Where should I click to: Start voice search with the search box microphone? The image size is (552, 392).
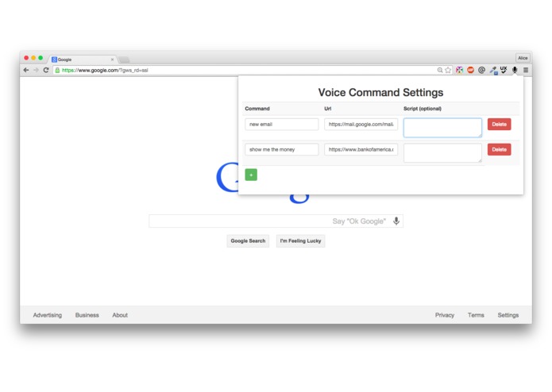click(x=396, y=221)
